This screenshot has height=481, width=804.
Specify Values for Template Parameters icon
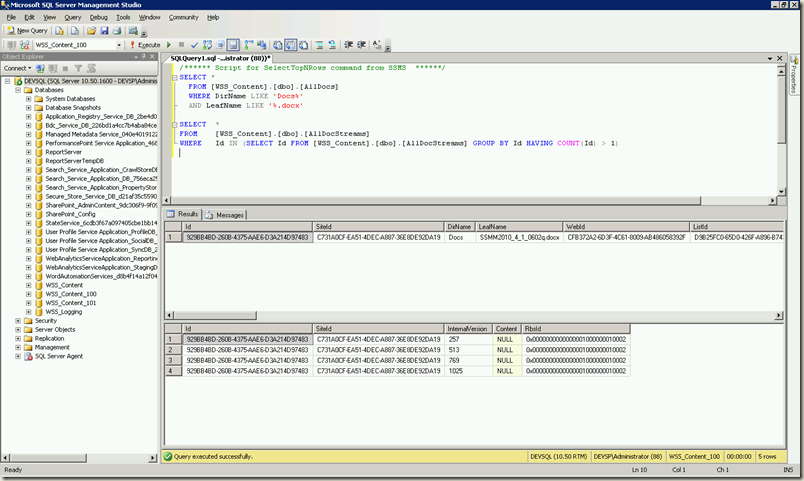click(x=377, y=45)
